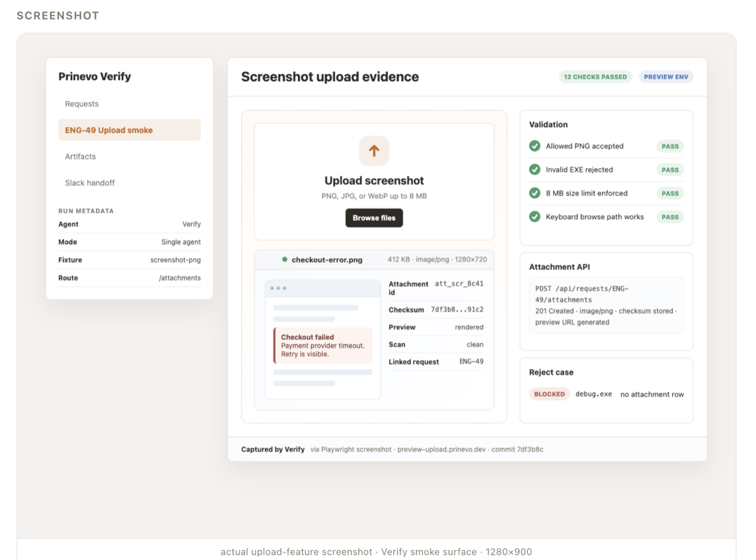The width and height of the screenshot is (756, 560).
Task: Open Requests in the sidebar
Action: (129, 104)
